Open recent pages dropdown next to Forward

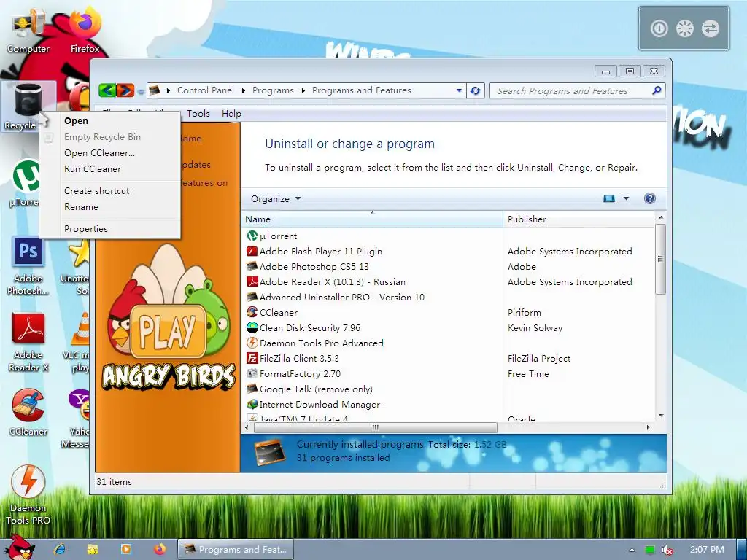tap(141, 91)
